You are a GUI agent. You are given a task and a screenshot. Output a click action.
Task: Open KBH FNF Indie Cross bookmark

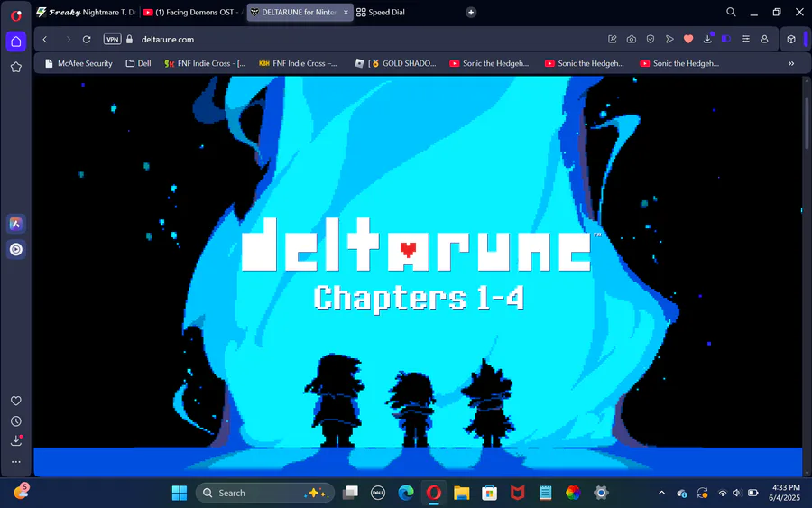[298, 63]
